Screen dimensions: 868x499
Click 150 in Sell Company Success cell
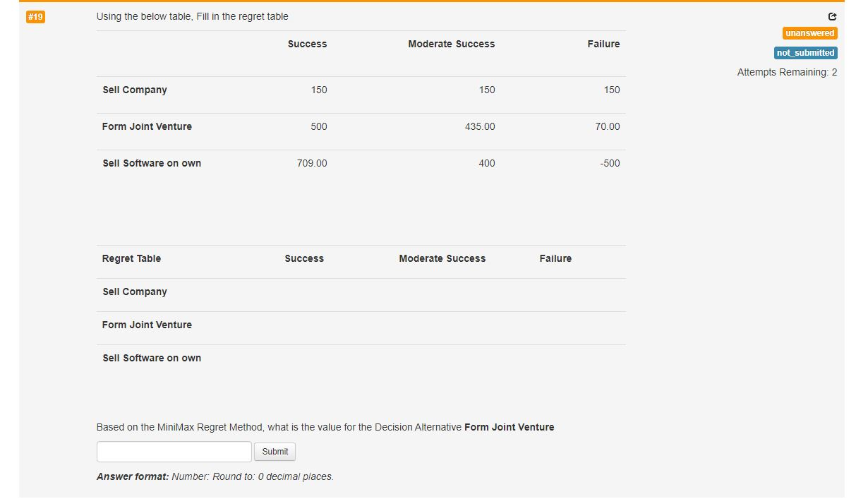tap(319, 90)
